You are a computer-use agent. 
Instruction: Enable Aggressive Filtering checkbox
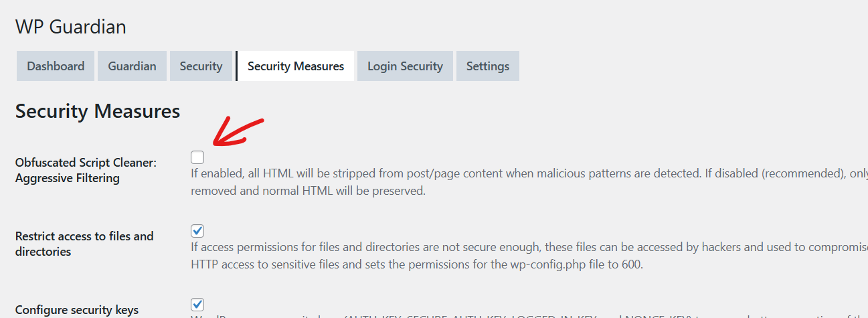(x=197, y=157)
